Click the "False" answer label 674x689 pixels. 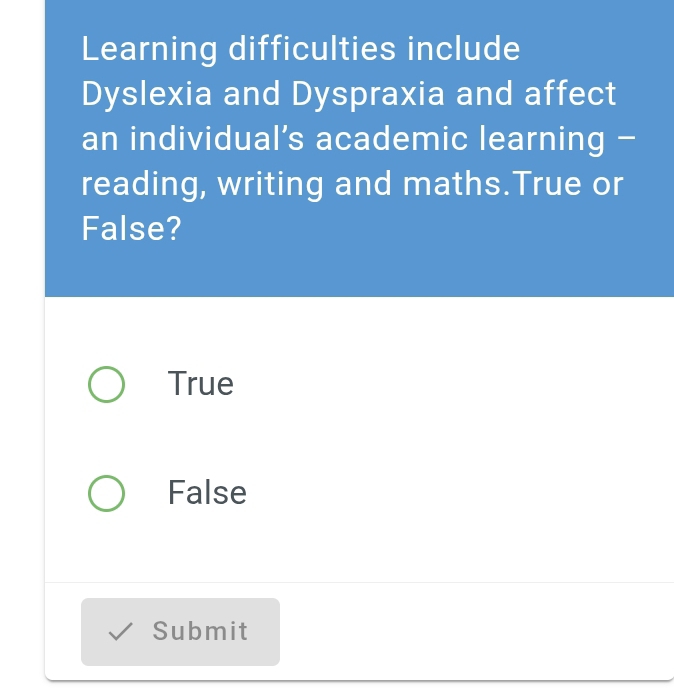coord(207,493)
